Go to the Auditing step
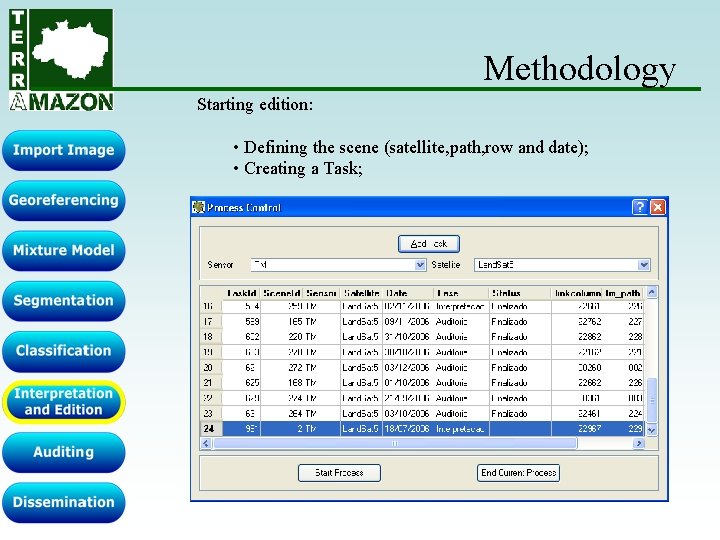Image resolution: width=720 pixels, height=540 pixels. click(x=63, y=452)
